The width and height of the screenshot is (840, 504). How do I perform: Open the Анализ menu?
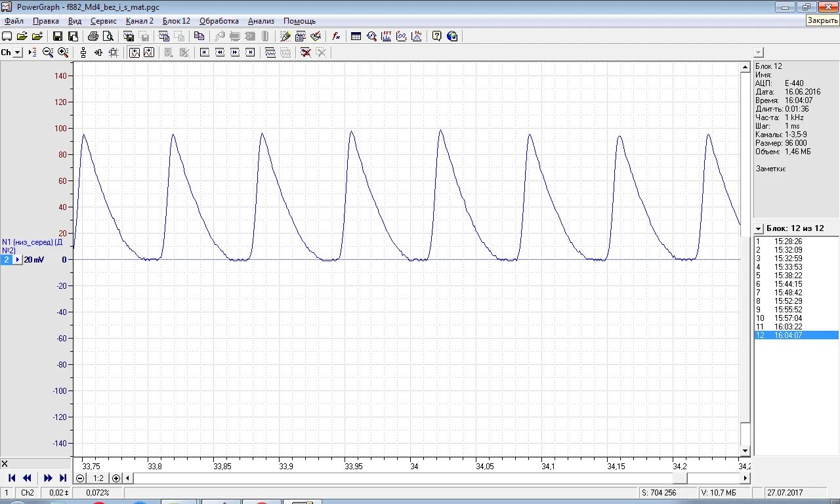click(x=261, y=21)
